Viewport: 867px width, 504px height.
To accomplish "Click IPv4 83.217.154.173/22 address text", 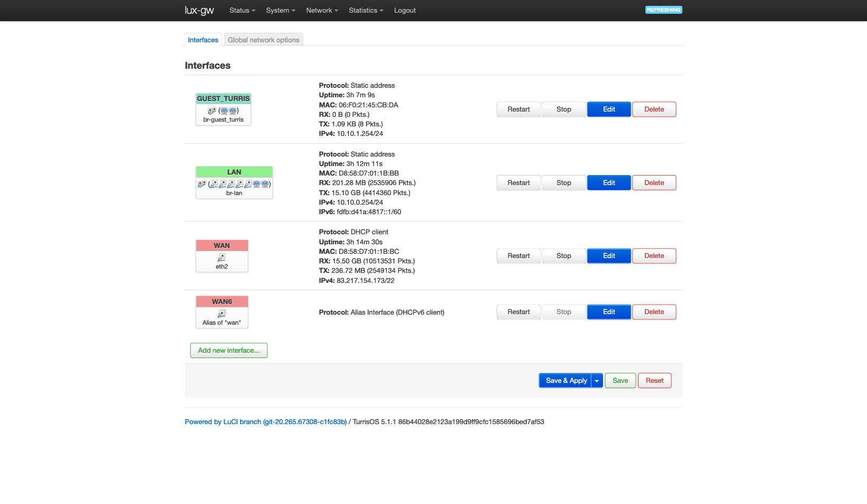I will tap(357, 281).
